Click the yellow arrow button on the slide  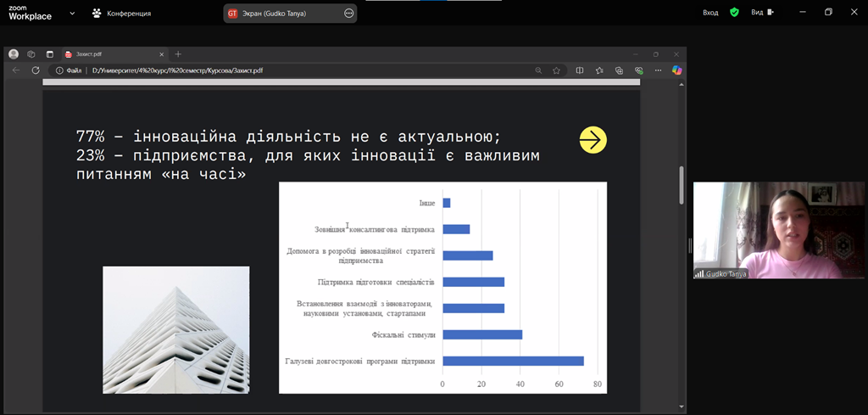[593, 140]
